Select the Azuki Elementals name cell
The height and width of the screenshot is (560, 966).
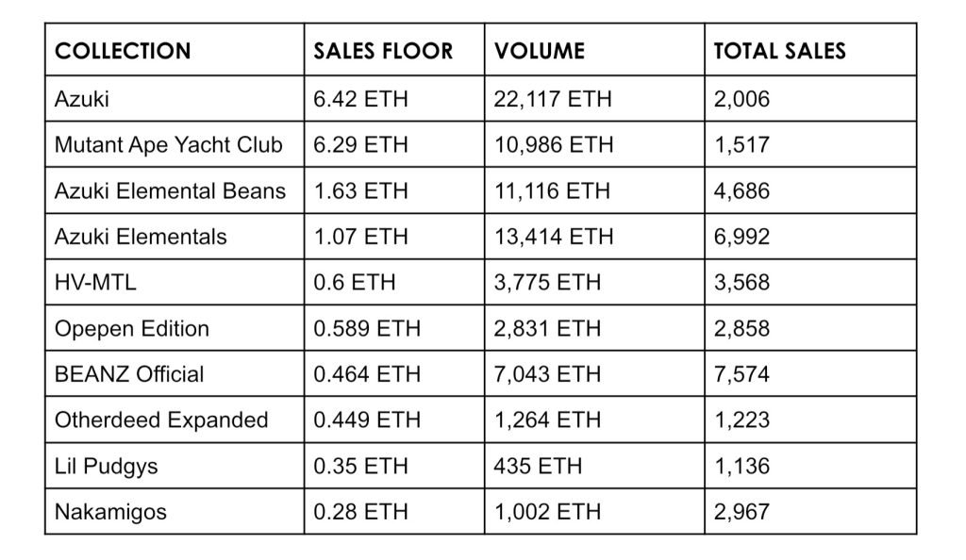tap(141, 237)
